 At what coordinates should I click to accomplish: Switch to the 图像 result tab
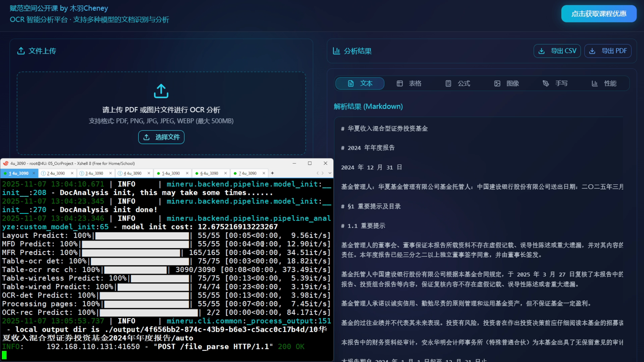506,83
